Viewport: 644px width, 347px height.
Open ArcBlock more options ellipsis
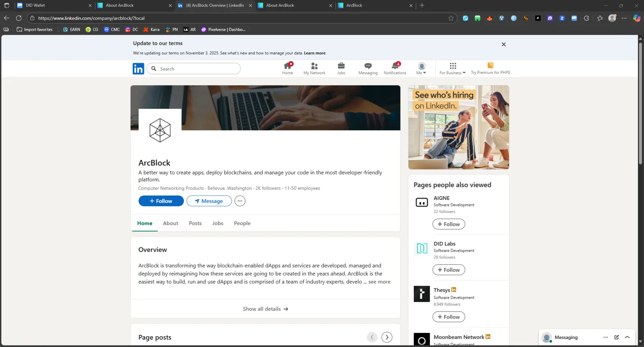(240, 201)
